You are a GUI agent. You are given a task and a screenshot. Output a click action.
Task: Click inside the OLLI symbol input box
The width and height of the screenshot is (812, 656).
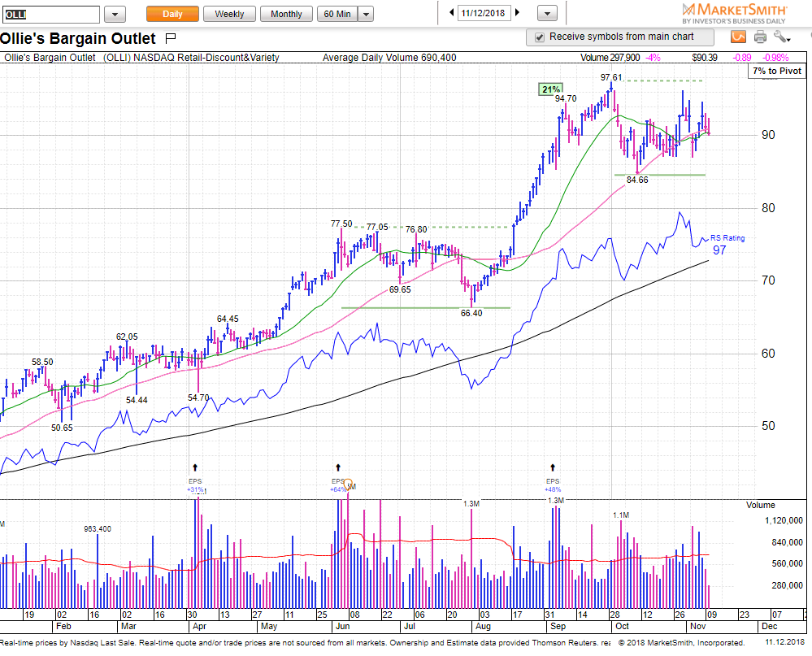point(50,15)
